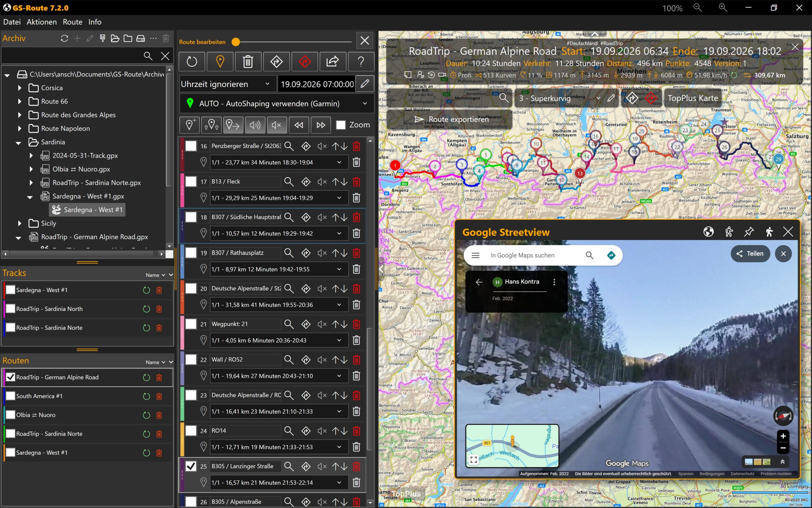Viewport: 812px width, 508px height.
Task: Expand the Corsica folder
Action: click(19, 88)
